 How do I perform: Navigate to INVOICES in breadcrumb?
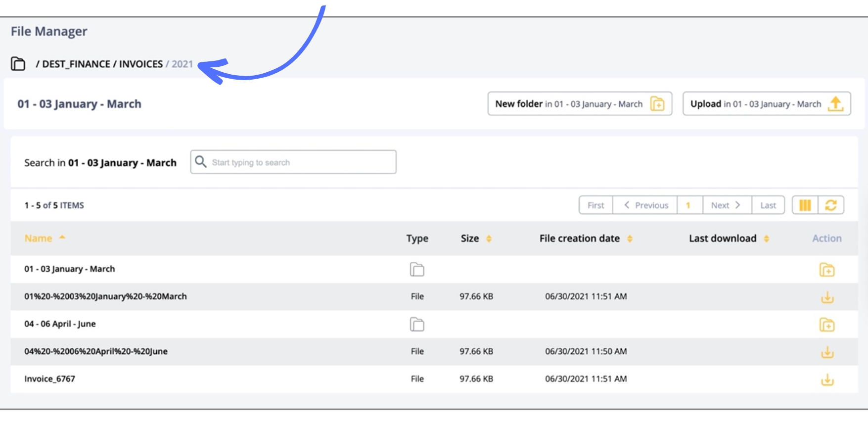point(141,64)
